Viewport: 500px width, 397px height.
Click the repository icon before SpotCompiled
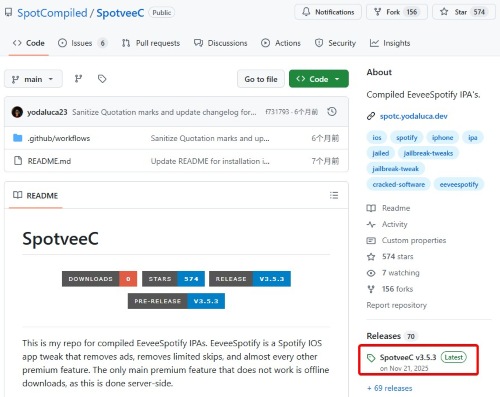[x=8, y=13]
